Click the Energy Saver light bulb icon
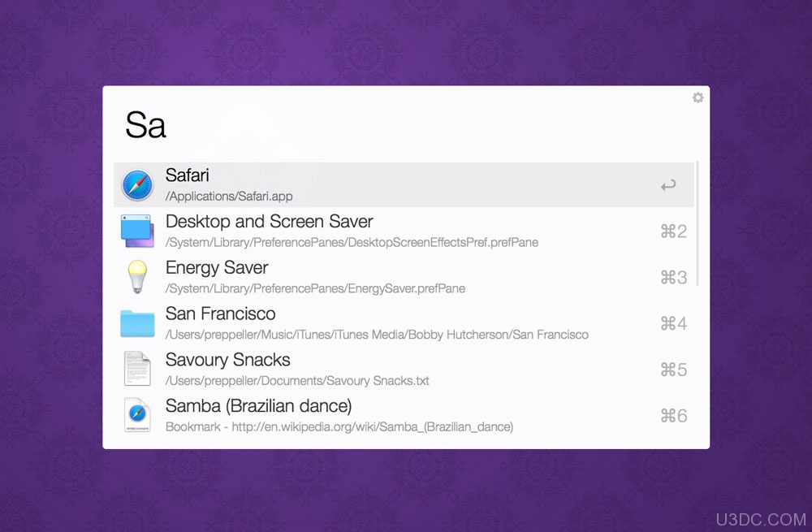The image size is (812, 532). tap(137, 277)
